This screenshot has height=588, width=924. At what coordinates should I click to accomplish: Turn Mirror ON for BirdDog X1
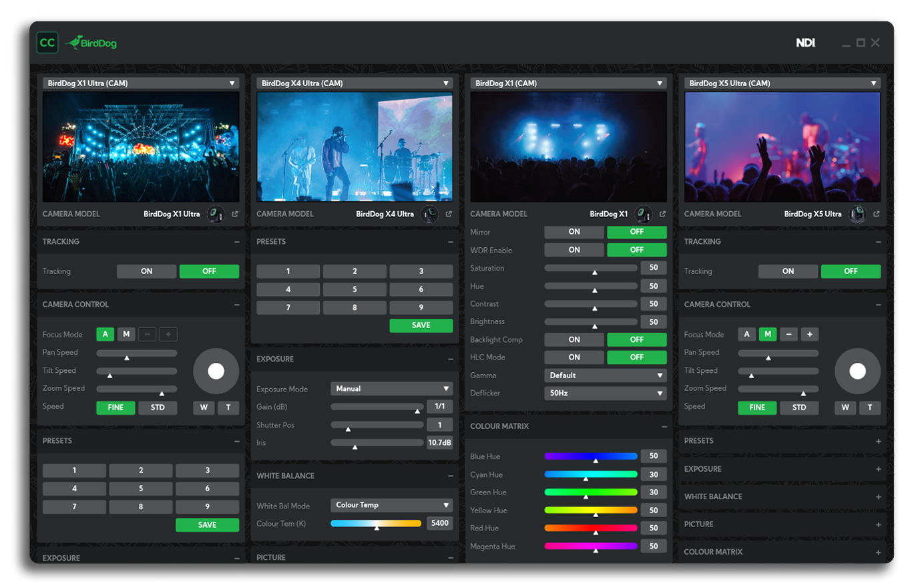coord(574,232)
